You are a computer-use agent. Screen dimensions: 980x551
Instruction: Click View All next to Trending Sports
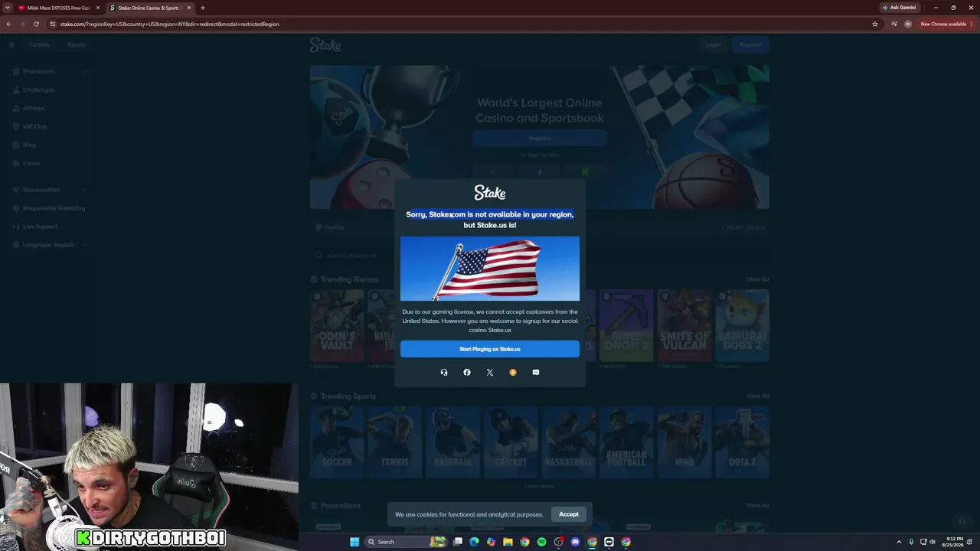[758, 396]
